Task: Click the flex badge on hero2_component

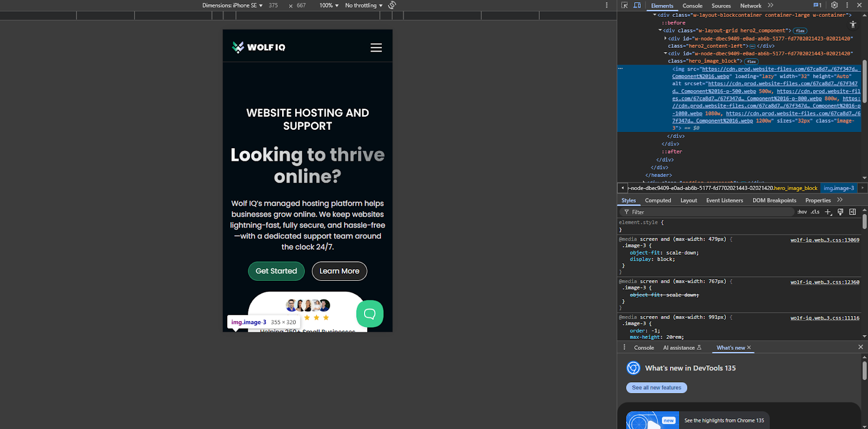Action: [800, 31]
